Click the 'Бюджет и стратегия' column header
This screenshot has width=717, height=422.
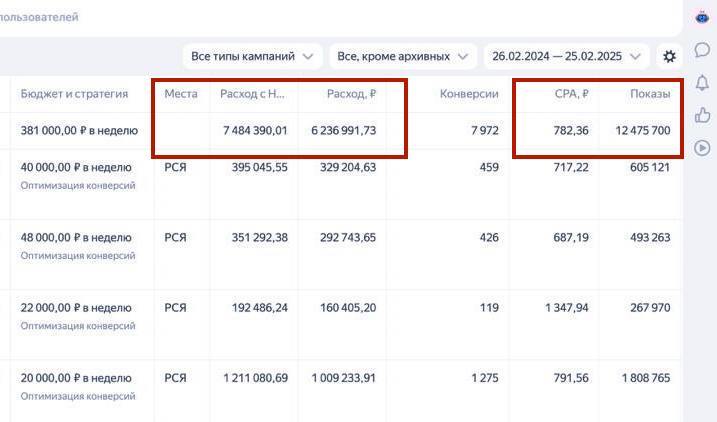point(75,94)
